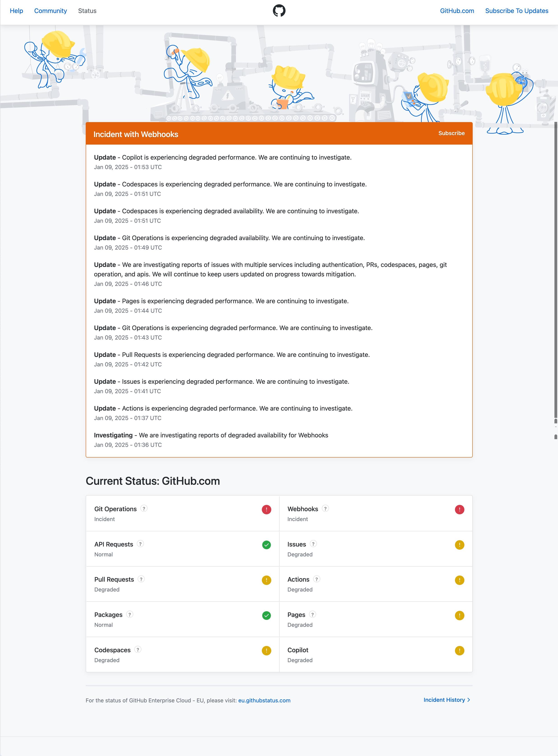Click the GitHub Octocat logo in header
Viewport: 558px width, 756px height.
click(279, 11)
